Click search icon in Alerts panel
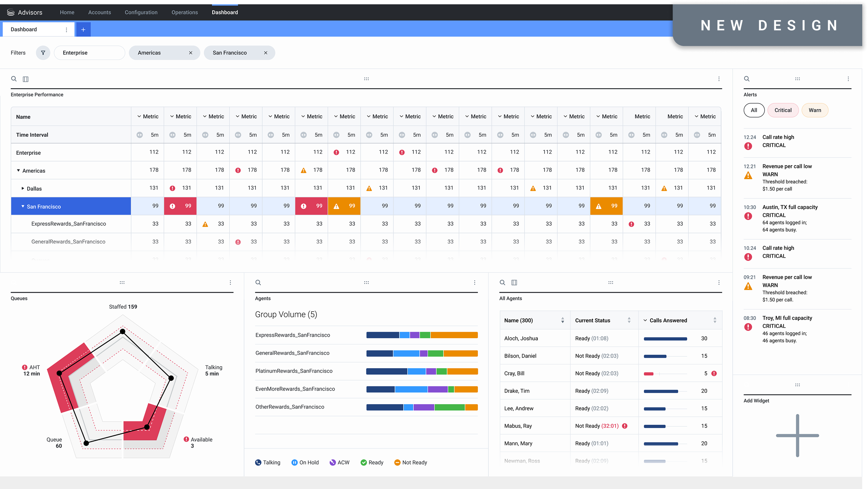This screenshot has height=489, width=868. [747, 79]
